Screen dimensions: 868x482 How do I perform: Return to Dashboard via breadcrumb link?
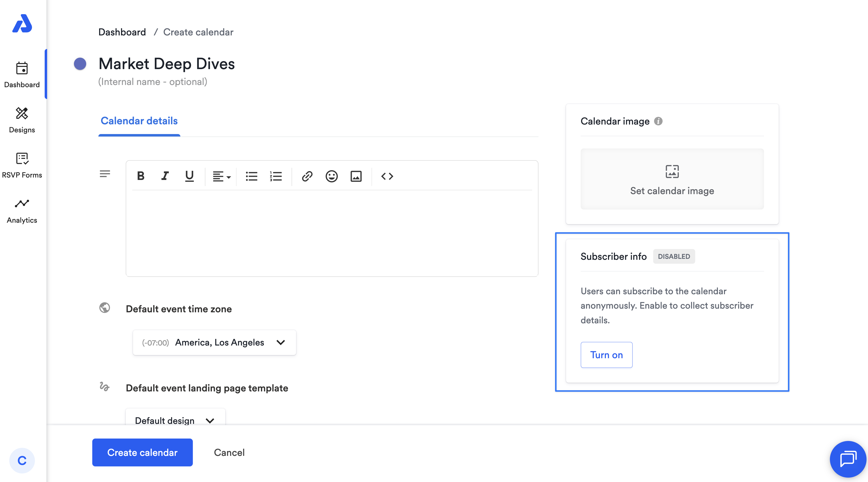click(x=122, y=32)
